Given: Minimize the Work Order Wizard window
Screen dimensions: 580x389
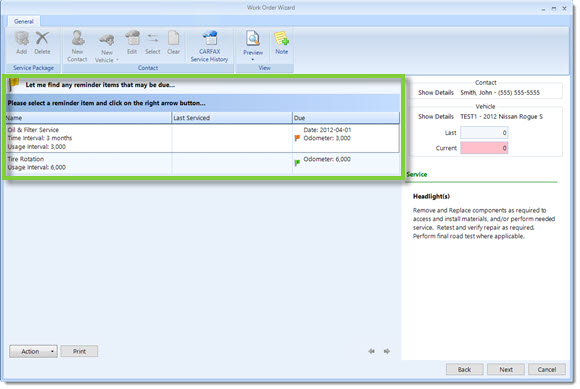Looking at the screenshot, I should (x=543, y=9).
